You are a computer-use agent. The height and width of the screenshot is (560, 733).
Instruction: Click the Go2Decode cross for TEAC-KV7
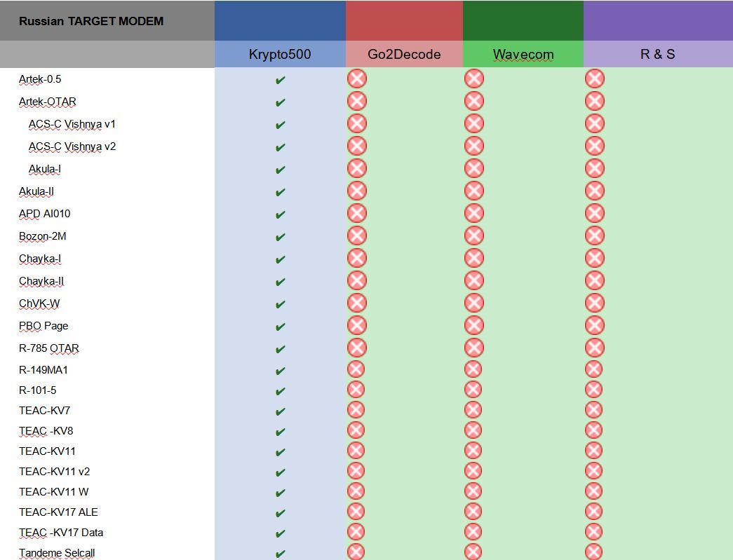click(356, 409)
